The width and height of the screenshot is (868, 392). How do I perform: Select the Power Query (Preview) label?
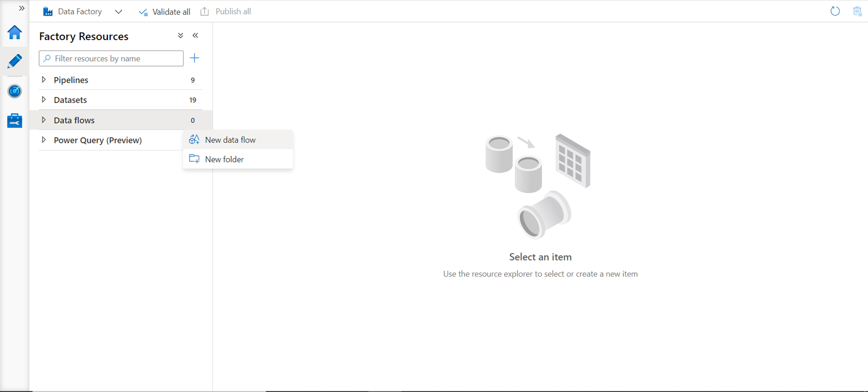98,140
